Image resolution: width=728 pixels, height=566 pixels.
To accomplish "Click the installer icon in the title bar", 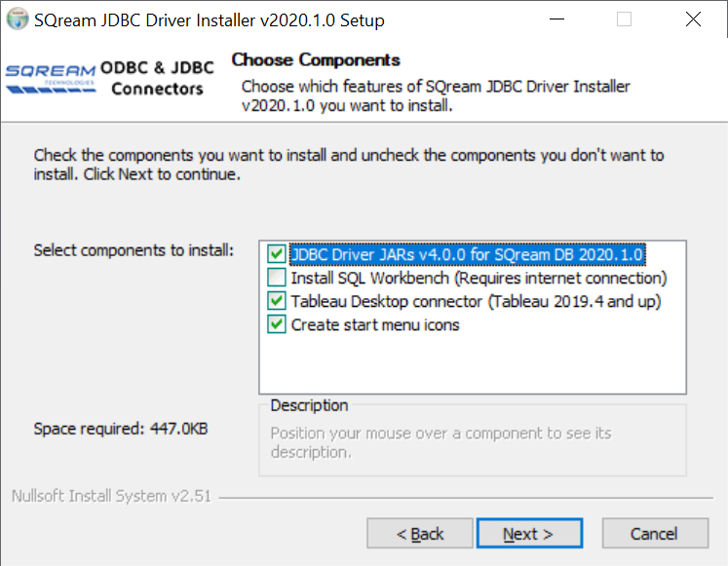I will point(18,19).
